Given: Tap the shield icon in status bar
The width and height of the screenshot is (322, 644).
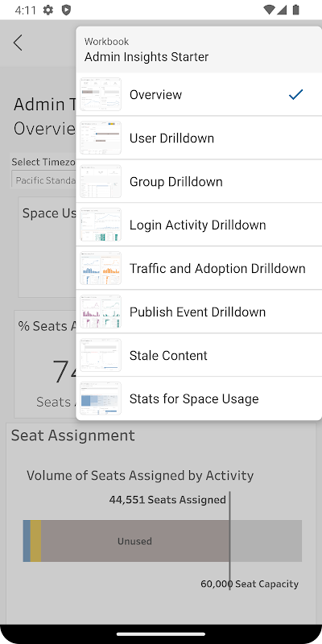Looking at the screenshot, I should coord(66,10).
